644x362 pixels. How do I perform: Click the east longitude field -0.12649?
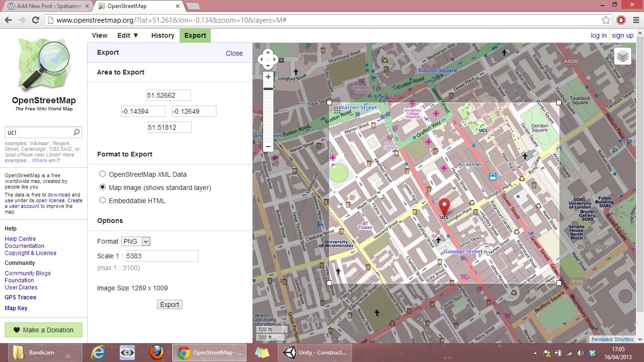click(194, 111)
